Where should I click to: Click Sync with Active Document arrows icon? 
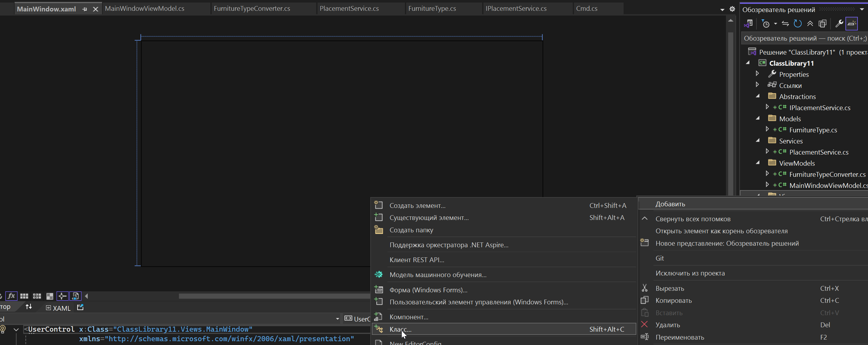pos(785,23)
